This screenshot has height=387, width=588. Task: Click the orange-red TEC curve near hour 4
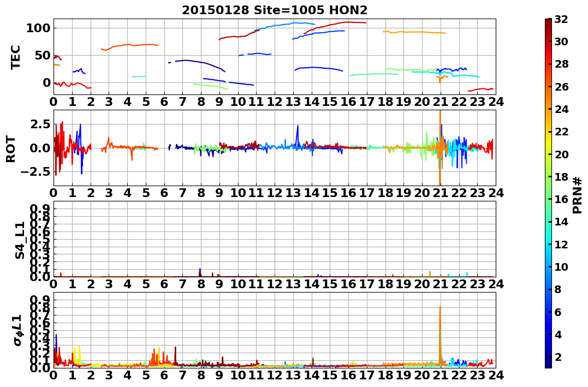coord(129,46)
